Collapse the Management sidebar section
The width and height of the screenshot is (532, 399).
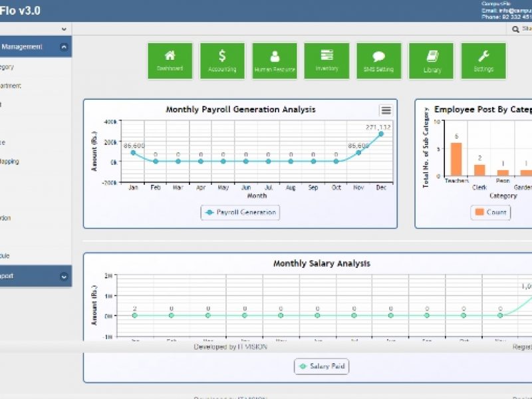63,47
